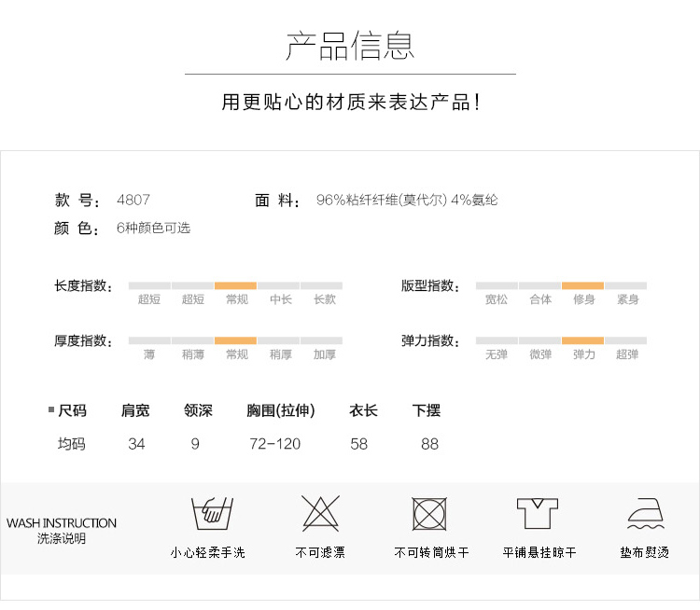Screen dimensions: 700x610
Task: Click the 均码 size row label
Action: (x=72, y=444)
